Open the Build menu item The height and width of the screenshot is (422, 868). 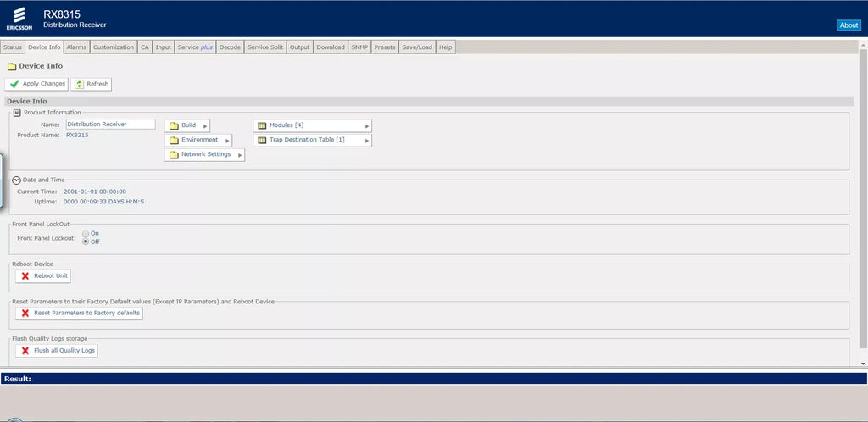coord(187,125)
